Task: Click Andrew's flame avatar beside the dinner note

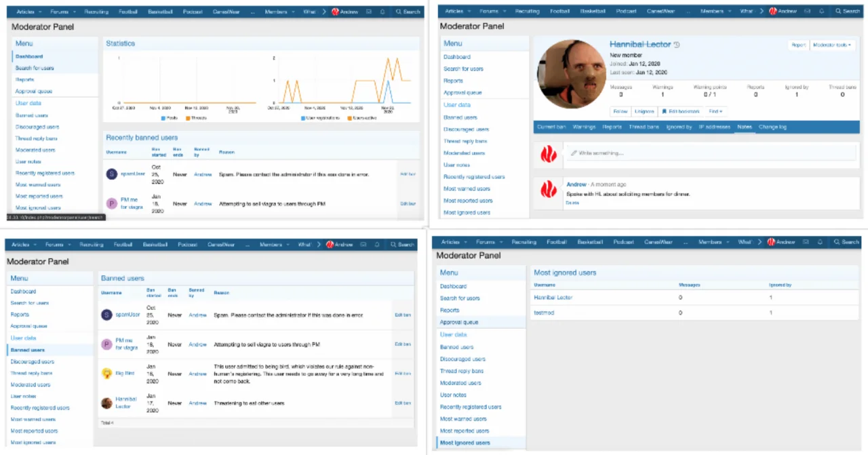Action: tap(548, 189)
